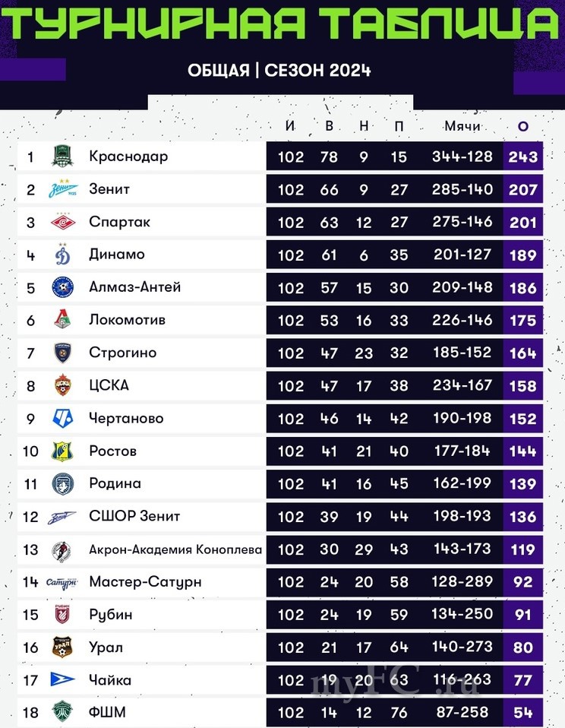Open the Акрон-Академия Коноплева team name
Image resolution: width=565 pixels, height=728 pixels.
click(x=175, y=549)
